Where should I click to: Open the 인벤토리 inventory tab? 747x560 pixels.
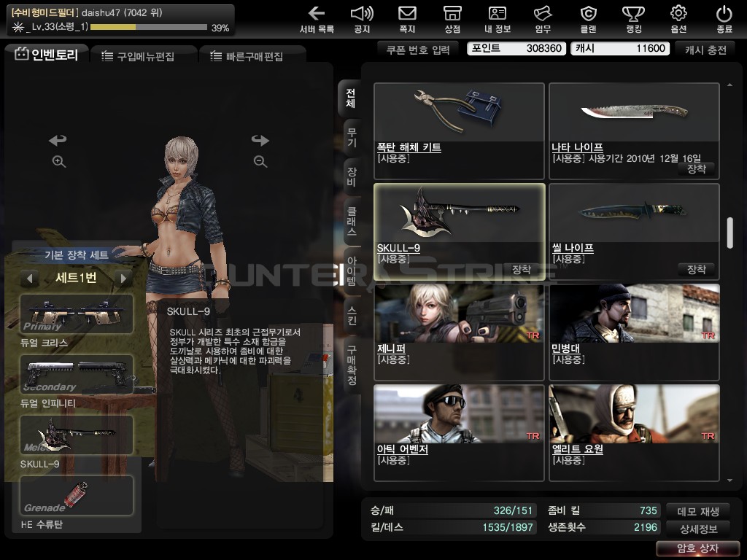pyautogui.click(x=47, y=55)
